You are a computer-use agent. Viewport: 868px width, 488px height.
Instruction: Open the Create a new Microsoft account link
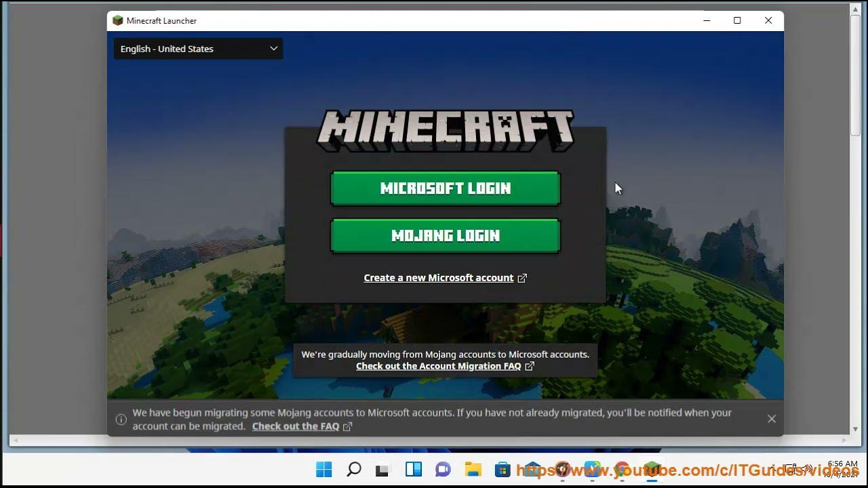439,278
